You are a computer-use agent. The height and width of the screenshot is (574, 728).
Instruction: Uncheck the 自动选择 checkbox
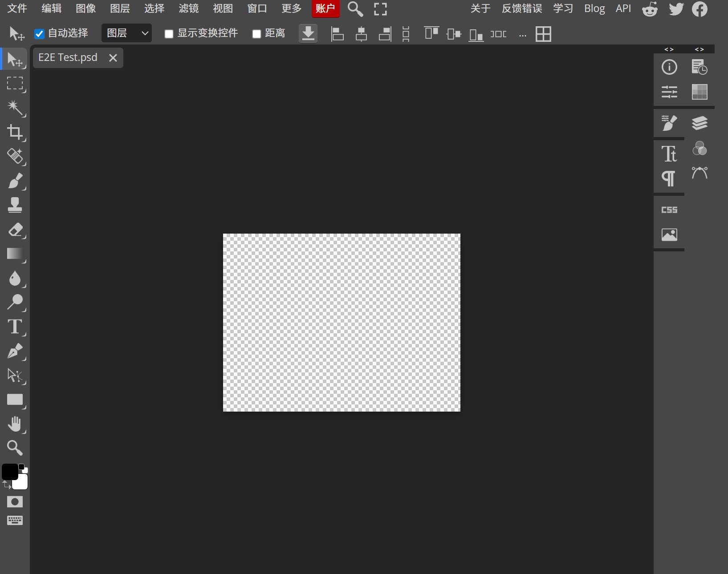[x=39, y=34]
